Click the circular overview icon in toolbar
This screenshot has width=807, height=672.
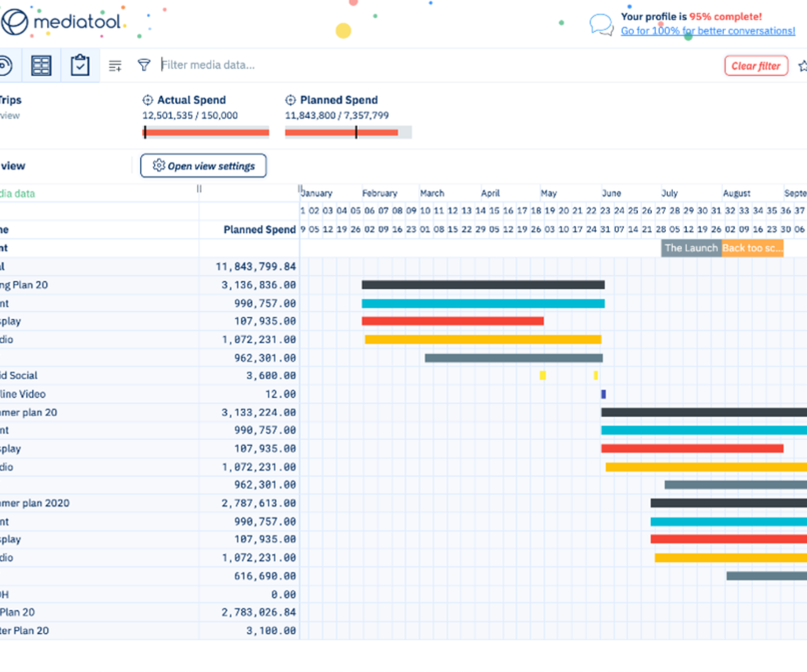[x=5, y=66]
